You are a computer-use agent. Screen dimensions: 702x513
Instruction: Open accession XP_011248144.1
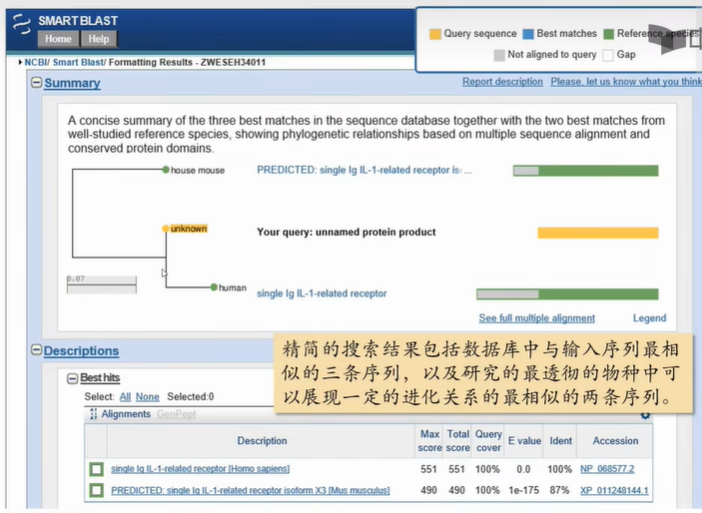(614, 491)
